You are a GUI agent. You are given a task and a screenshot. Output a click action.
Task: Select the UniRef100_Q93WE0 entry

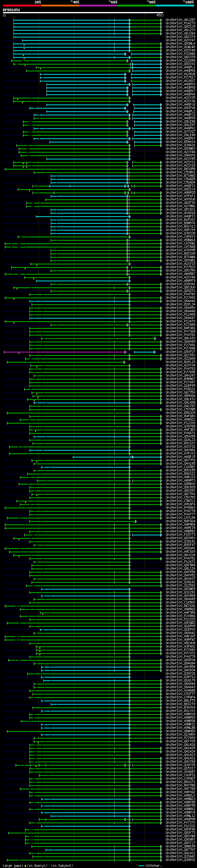pos(180,149)
